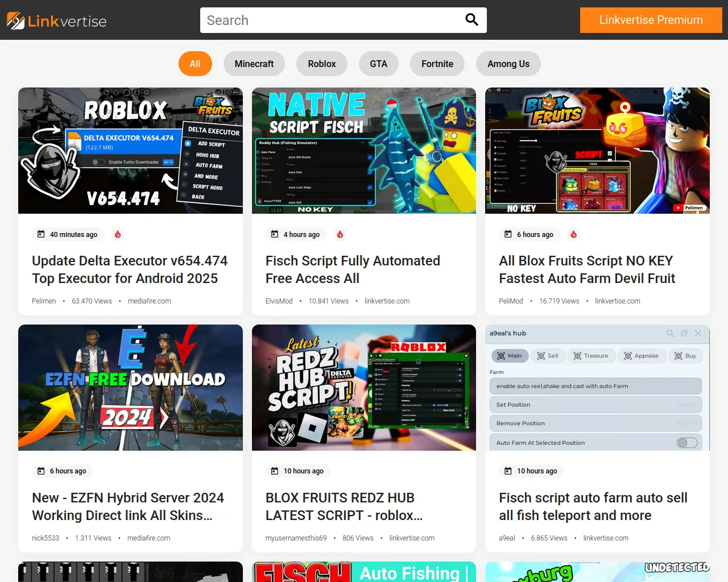Open All Blox Fruits Script NO KEY title
This screenshot has height=582, width=728.
click(587, 269)
